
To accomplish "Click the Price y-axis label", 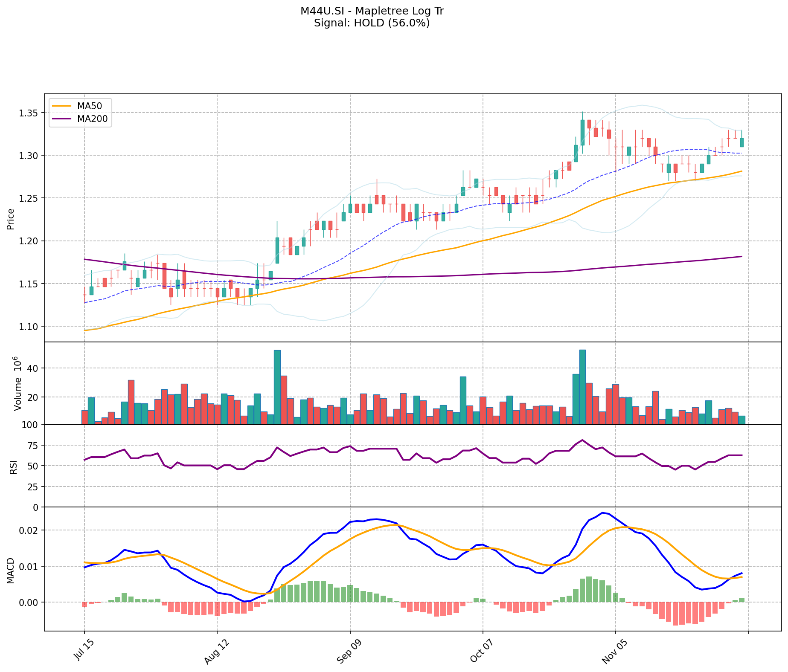I will (x=11, y=219).
